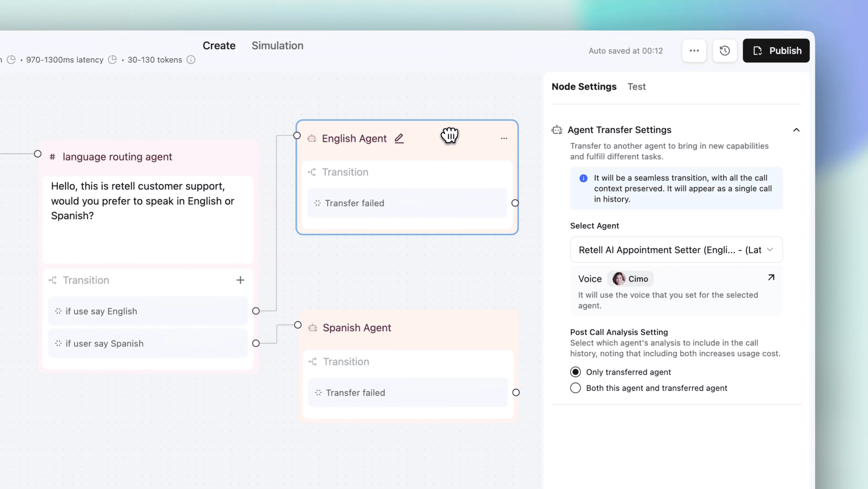This screenshot has width=868, height=489.
Task: Click the language routing agent title
Action: click(117, 157)
